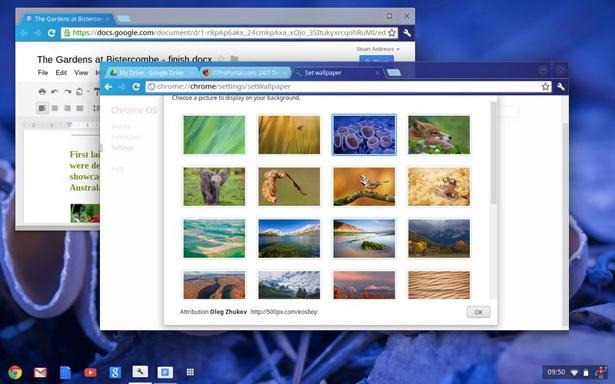Click the Print icon in the Docs toolbar

[42, 92]
